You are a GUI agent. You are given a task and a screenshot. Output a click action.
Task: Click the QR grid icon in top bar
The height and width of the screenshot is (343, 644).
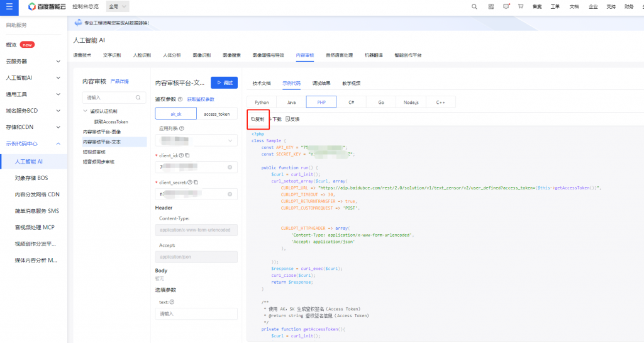(x=491, y=6)
